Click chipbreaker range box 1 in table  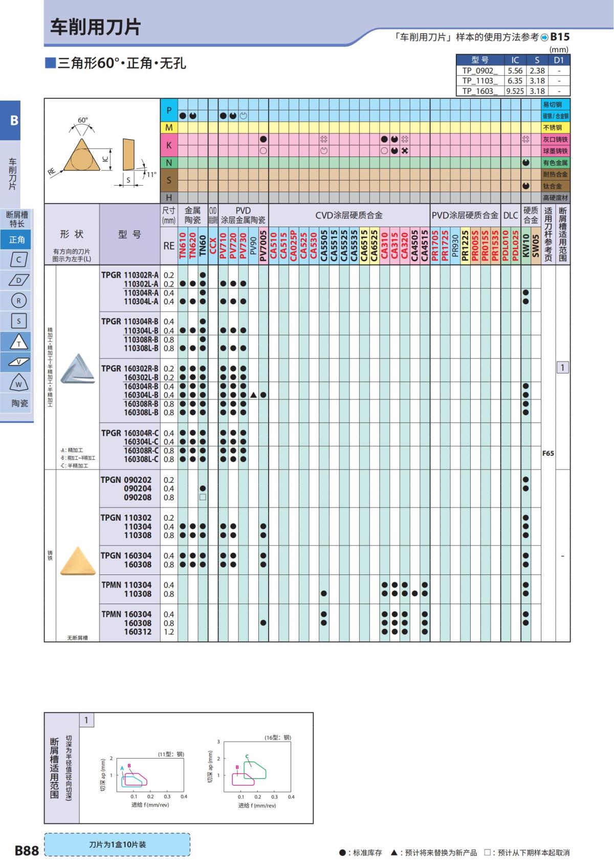[563, 367]
